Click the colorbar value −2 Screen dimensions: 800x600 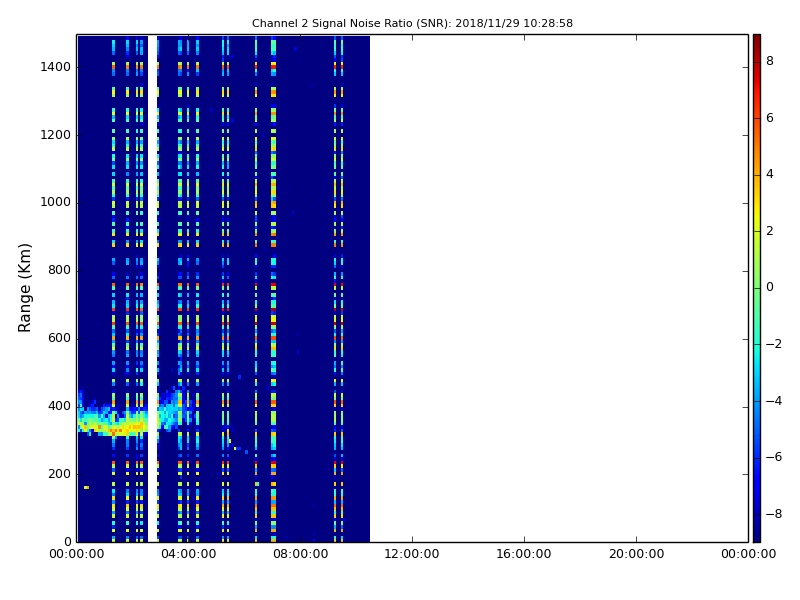(x=773, y=344)
